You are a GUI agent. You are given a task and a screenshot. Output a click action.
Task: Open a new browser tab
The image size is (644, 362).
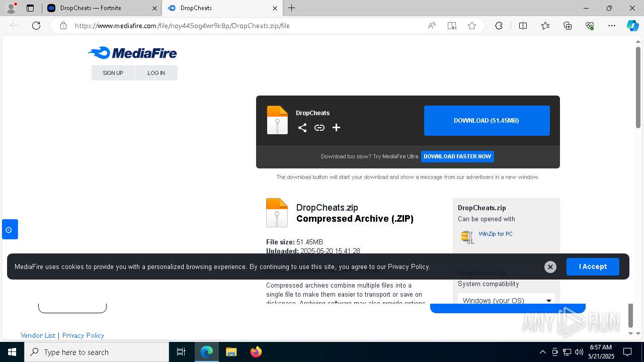pyautogui.click(x=292, y=8)
